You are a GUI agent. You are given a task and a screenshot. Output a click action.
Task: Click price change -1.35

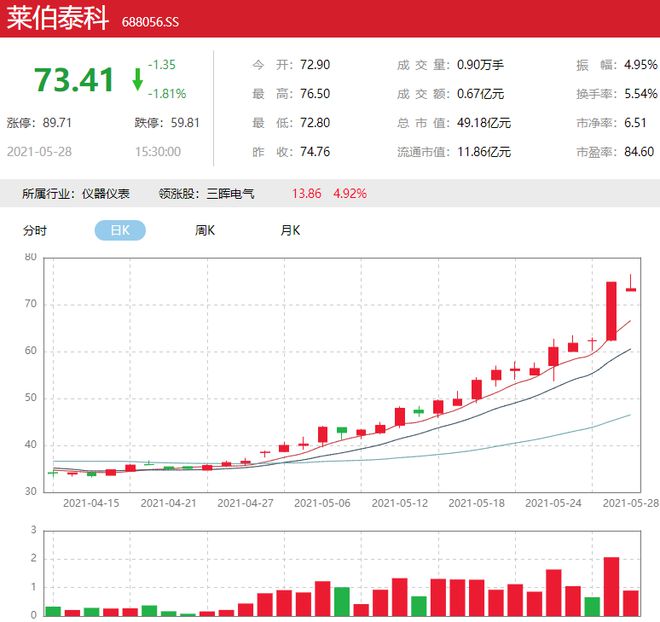[162, 65]
